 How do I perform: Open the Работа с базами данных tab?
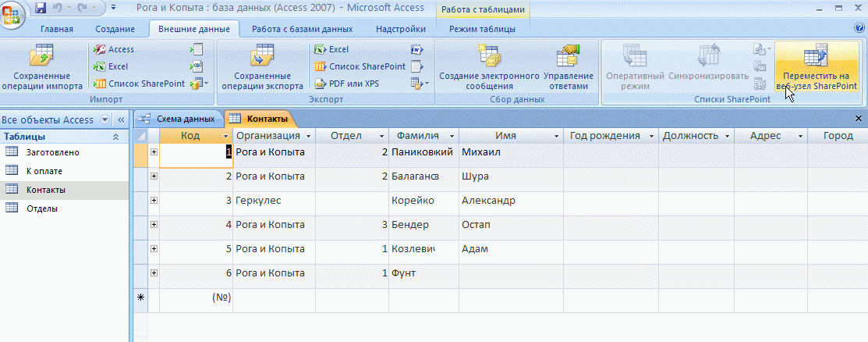tap(303, 30)
